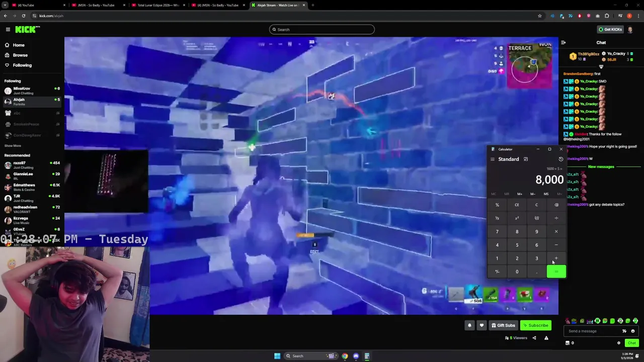This screenshot has width=644, height=362.
Task: Follow the channel with the heart icon
Action: tap(481, 325)
